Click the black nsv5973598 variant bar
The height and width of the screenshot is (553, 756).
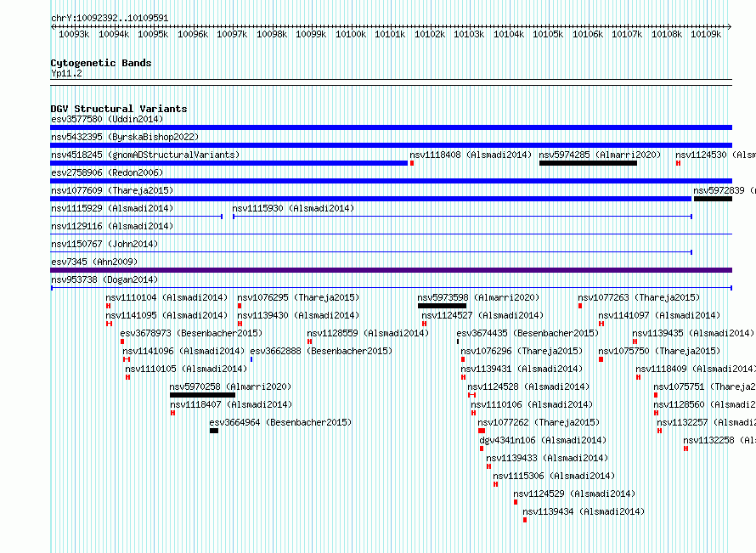pos(442,306)
